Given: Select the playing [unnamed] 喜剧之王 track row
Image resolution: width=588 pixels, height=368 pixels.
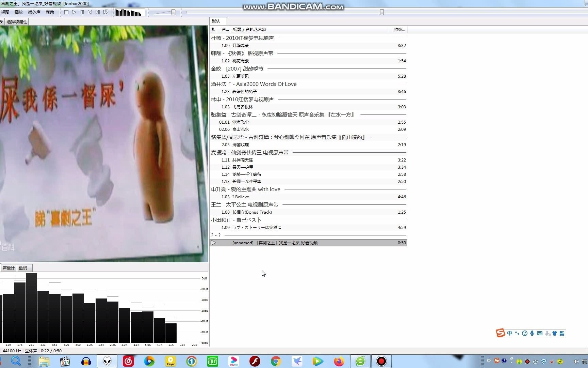Looking at the screenshot, I should [x=308, y=243].
